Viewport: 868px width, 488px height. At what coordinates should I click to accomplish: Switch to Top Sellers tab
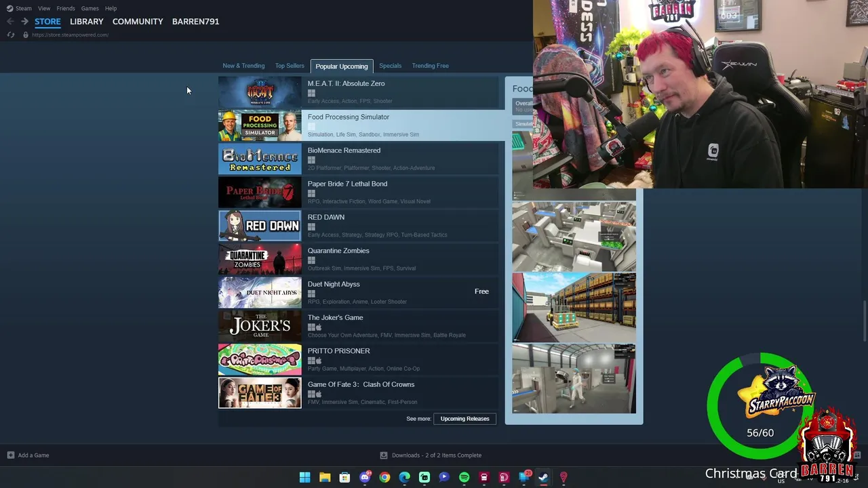290,66
